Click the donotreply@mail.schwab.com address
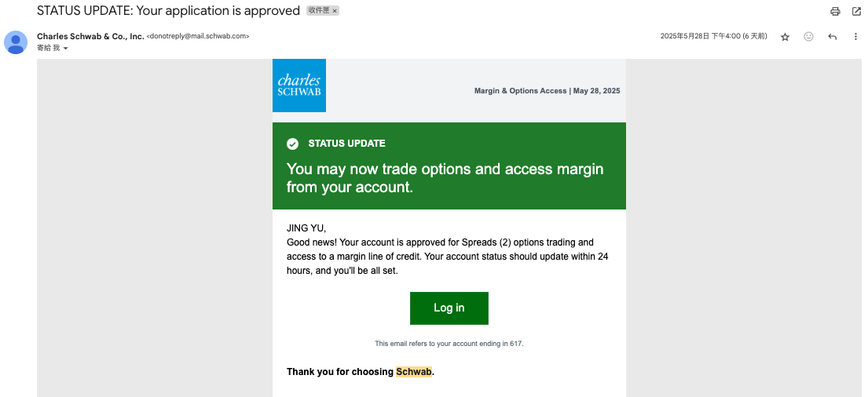The image size is (868, 397). tap(198, 36)
